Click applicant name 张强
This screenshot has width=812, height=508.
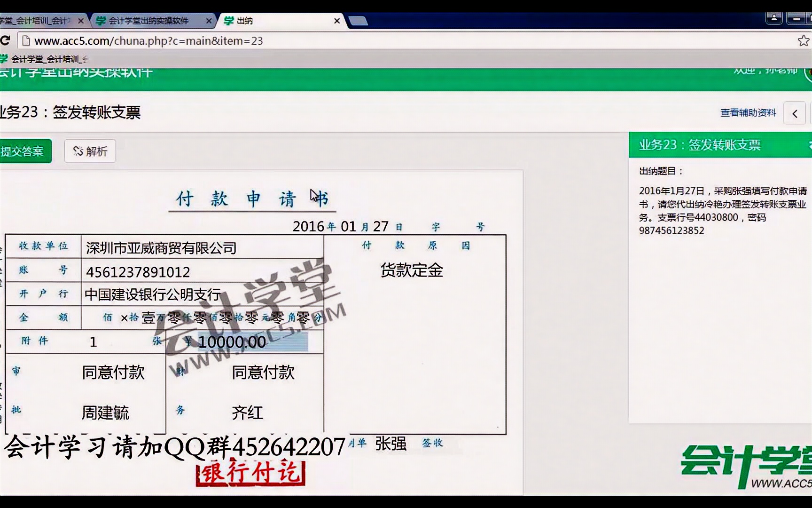390,443
